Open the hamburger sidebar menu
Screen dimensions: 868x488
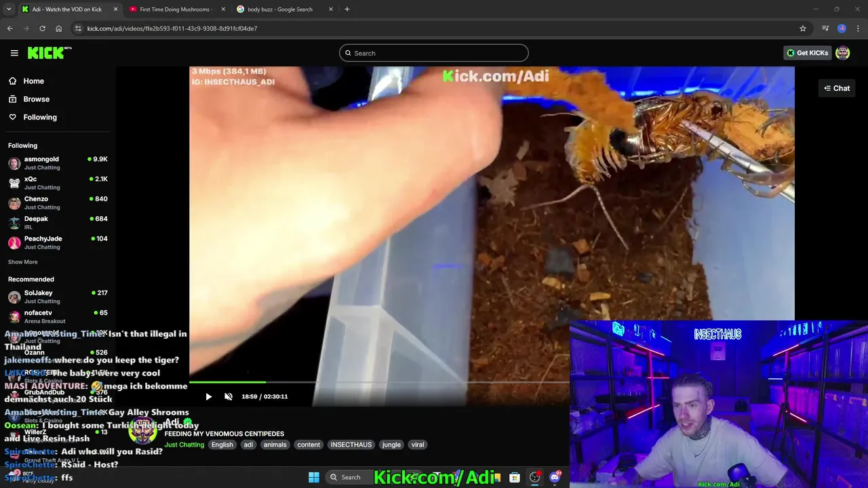click(14, 53)
